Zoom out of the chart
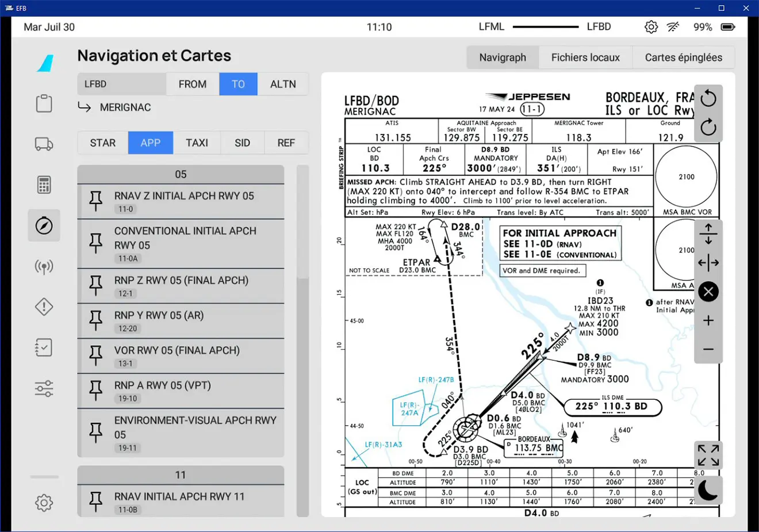This screenshot has height=532, width=759. 708,349
